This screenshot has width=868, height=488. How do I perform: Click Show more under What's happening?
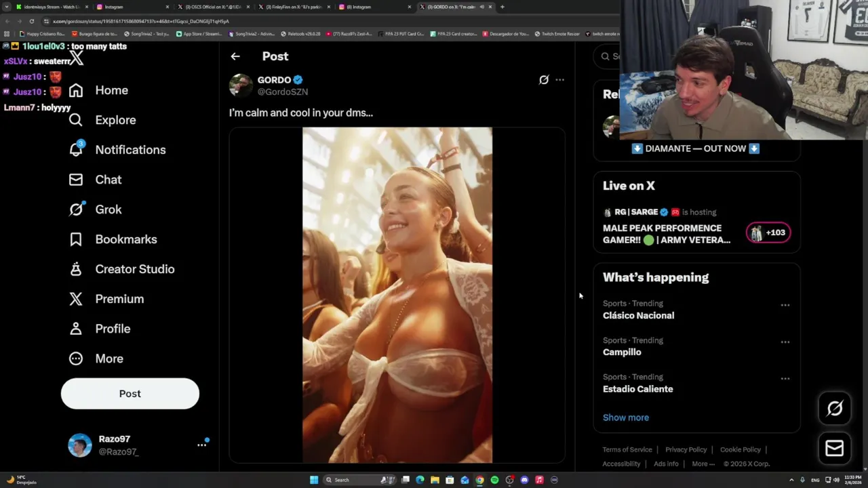[626, 418]
